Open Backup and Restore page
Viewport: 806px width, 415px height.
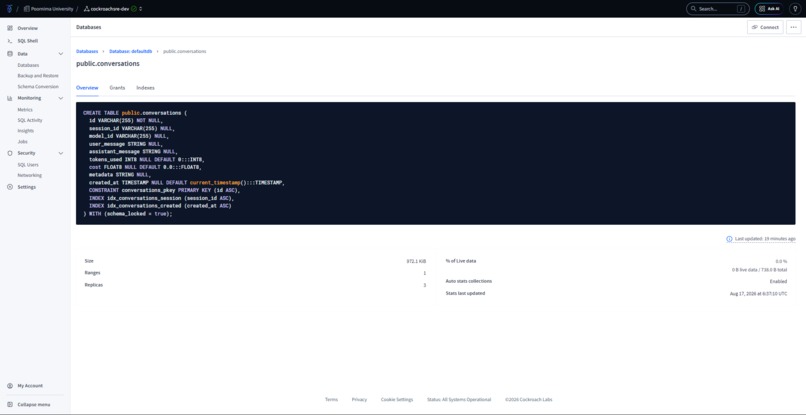coord(38,76)
